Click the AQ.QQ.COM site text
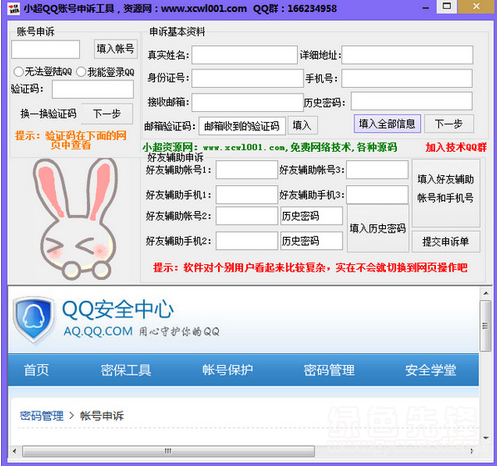Viewport: 497px width, 466px height. pyautogui.click(x=98, y=331)
